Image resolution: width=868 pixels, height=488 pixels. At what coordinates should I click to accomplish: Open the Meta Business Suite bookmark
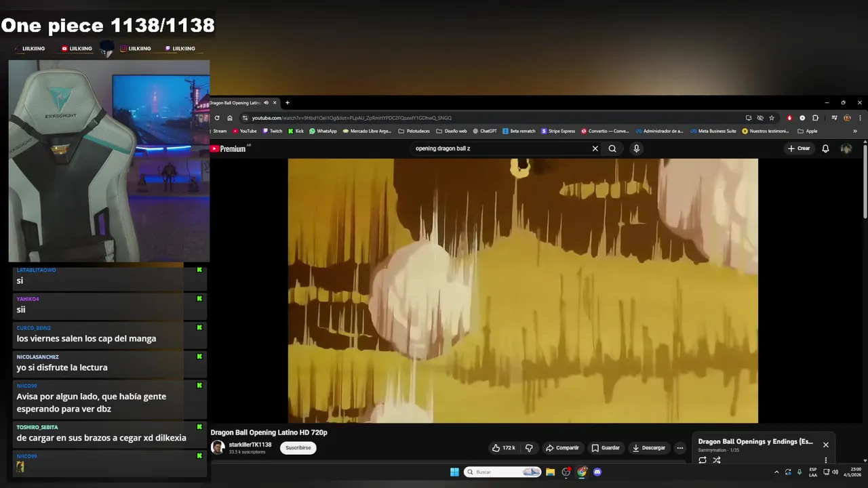tap(713, 131)
